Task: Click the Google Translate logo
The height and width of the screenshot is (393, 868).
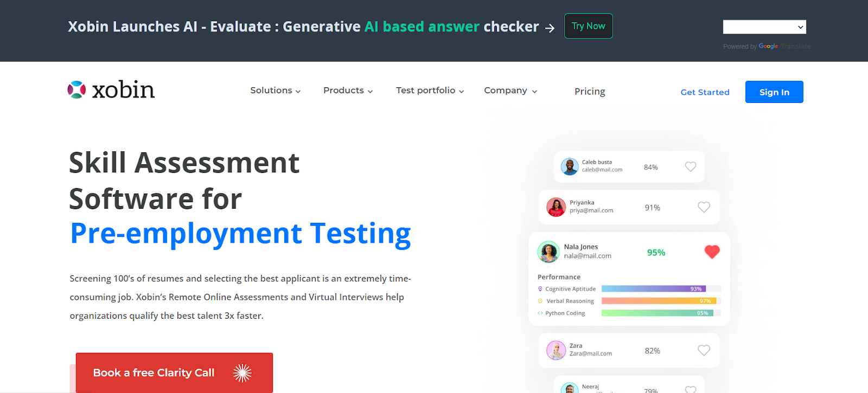Action: pyautogui.click(x=768, y=46)
